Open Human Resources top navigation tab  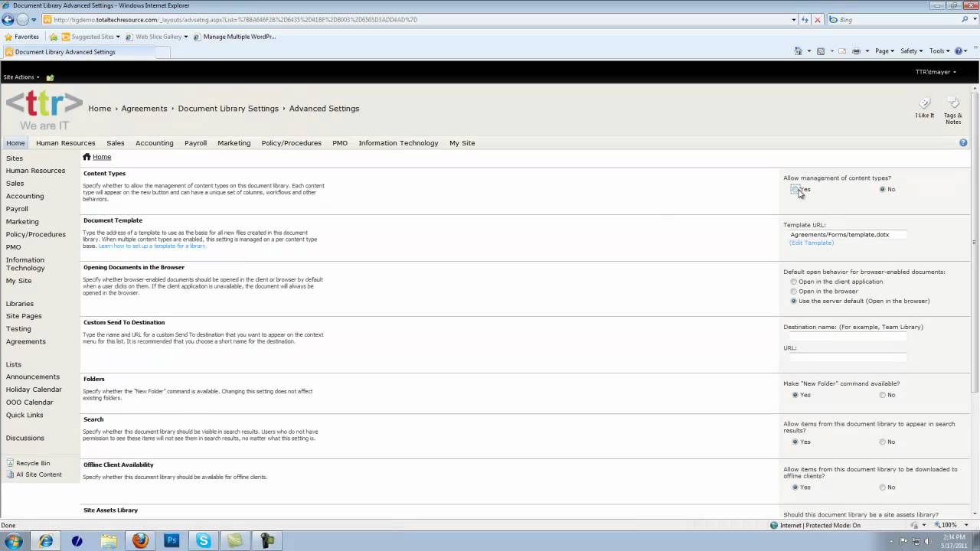[66, 143]
